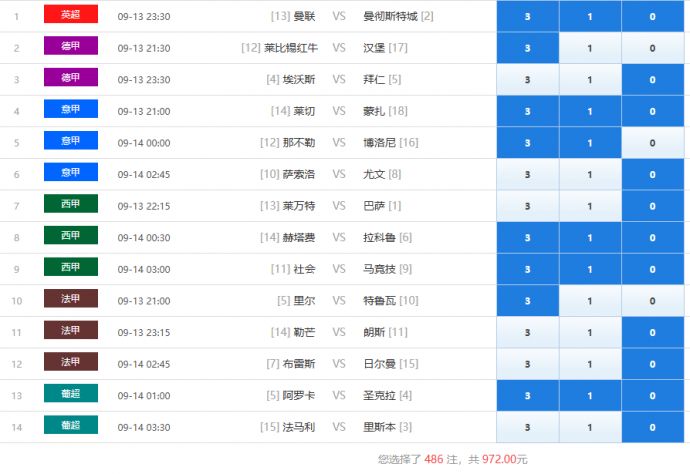This screenshot has width=690, height=474.
Task: Click the 葡超 badge in the 阿罗卡 row
Action: pos(71,393)
